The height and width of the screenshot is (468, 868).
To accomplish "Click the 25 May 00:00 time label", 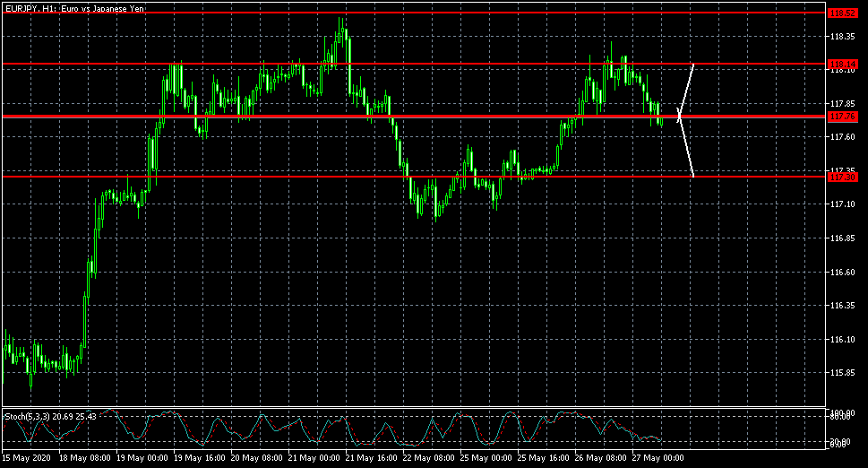I will [486, 458].
